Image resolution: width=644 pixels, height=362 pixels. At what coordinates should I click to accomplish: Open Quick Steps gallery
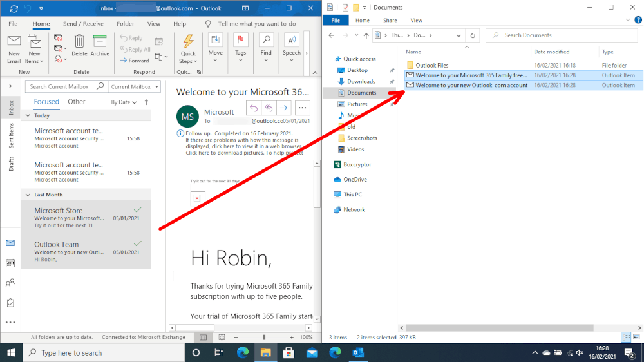188,50
